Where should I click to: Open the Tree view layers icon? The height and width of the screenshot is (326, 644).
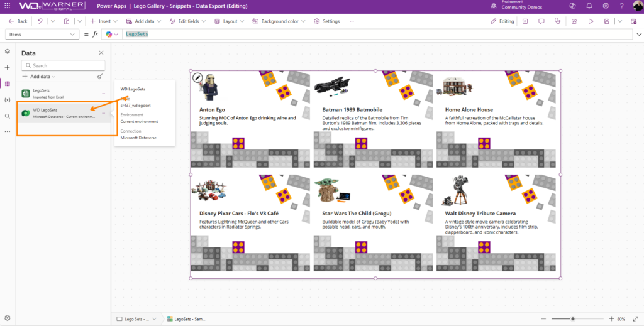pyautogui.click(x=8, y=52)
